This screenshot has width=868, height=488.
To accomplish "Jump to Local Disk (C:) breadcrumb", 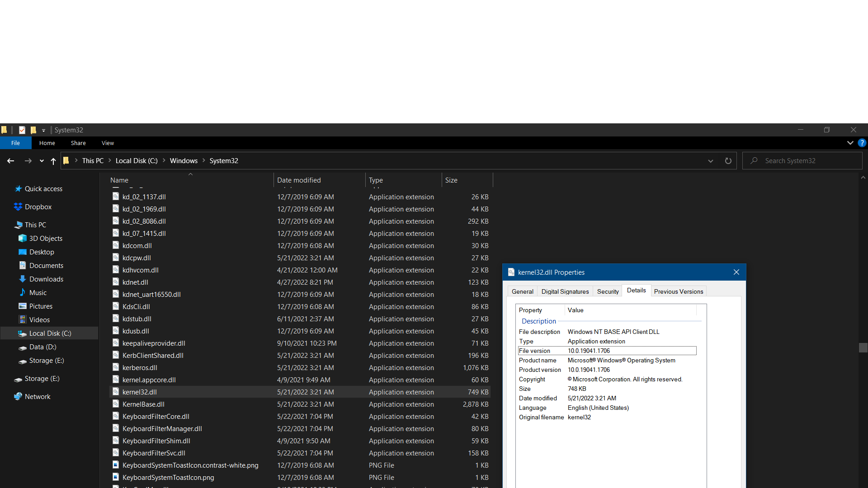I will point(136,160).
